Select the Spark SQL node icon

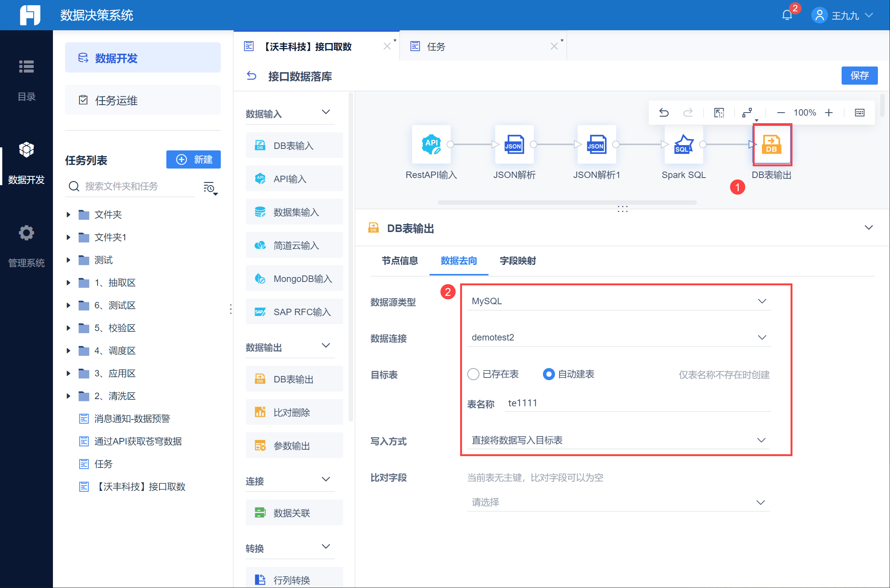pyautogui.click(x=684, y=144)
